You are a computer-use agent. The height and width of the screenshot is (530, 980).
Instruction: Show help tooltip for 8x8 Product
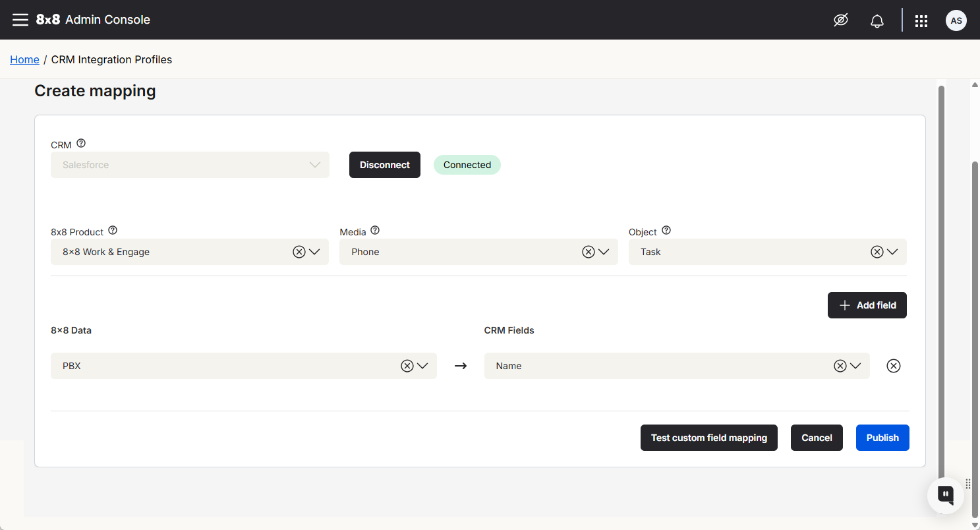pyautogui.click(x=113, y=231)
